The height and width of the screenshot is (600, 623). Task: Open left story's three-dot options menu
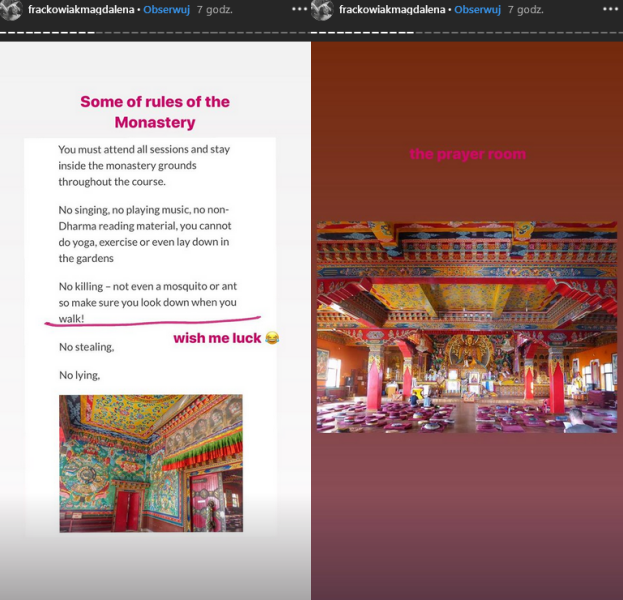click(x=299, y=9)
